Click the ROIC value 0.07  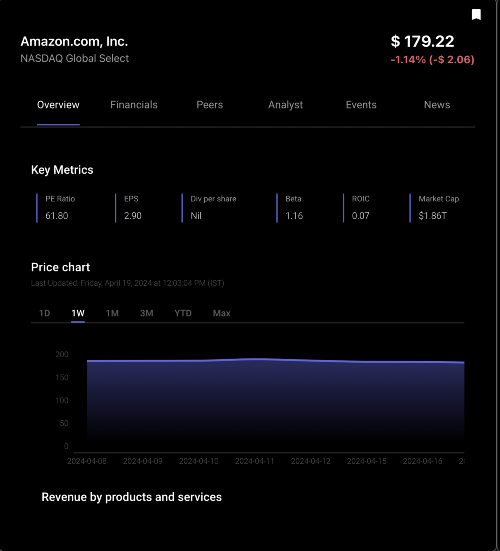coord(361,215)
